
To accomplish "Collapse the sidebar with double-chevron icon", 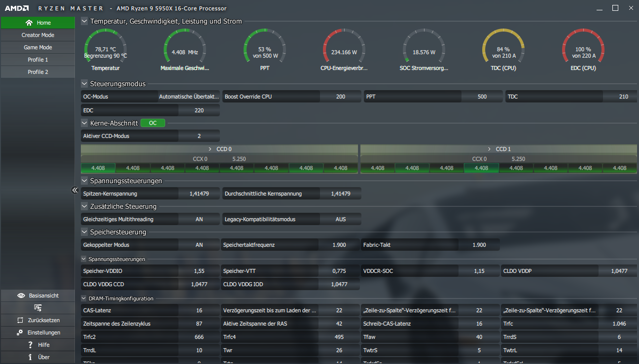I will click(x=75, y=190).
